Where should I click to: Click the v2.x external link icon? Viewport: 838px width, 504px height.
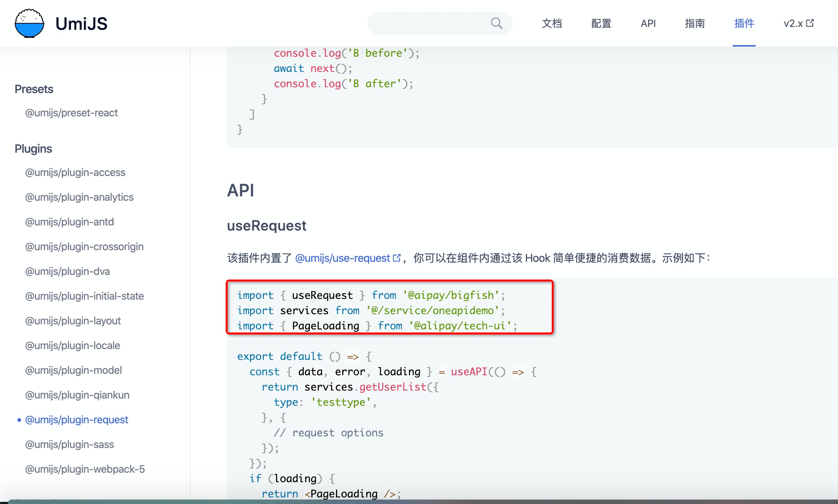[810, 23]
